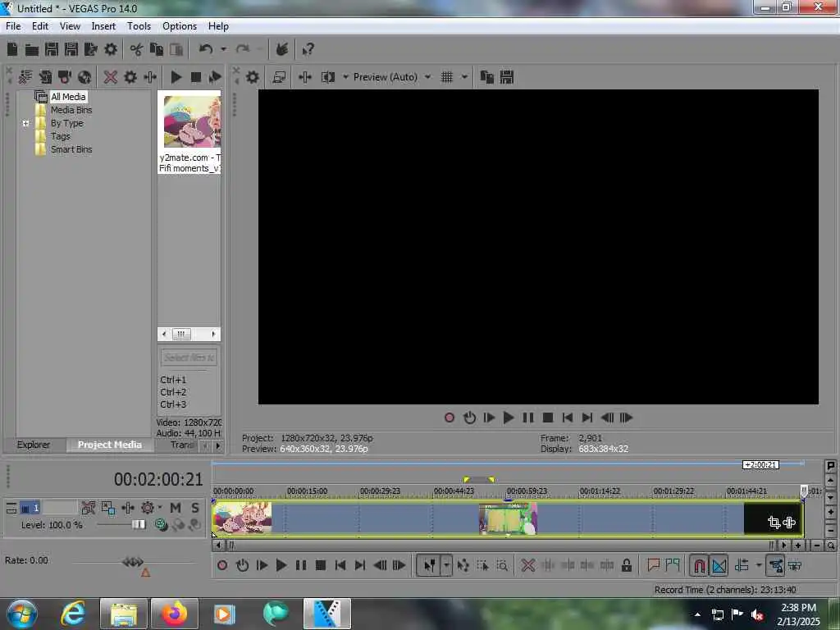Stop playback in the preview transport
Screen dimensions: 840x630
point(547,418)
